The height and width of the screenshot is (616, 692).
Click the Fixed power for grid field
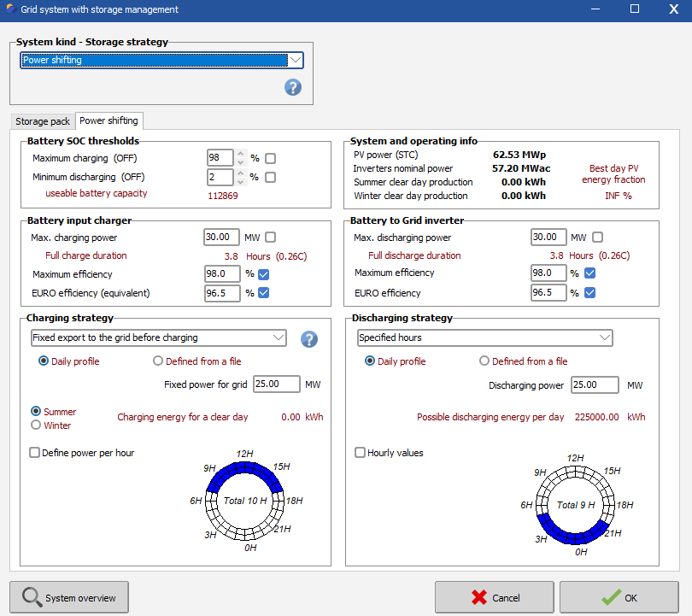[276, 384]
